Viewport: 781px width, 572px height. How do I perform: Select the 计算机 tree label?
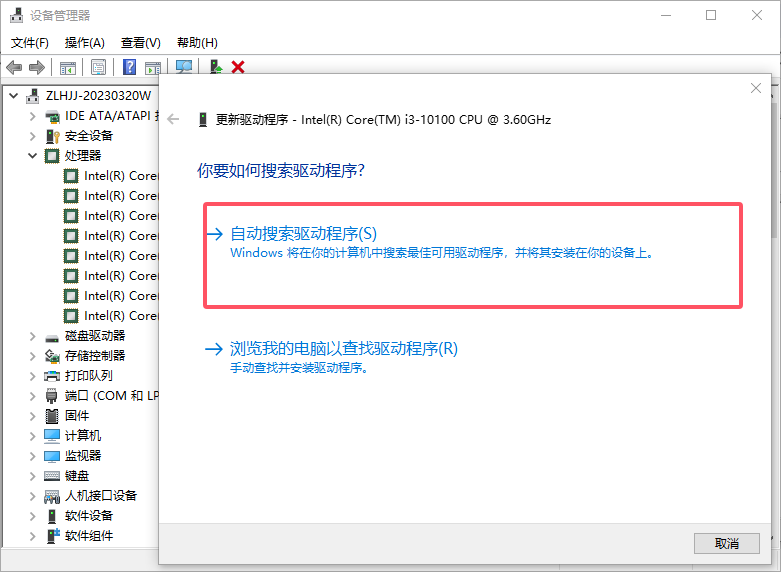(x=83, y=436)
